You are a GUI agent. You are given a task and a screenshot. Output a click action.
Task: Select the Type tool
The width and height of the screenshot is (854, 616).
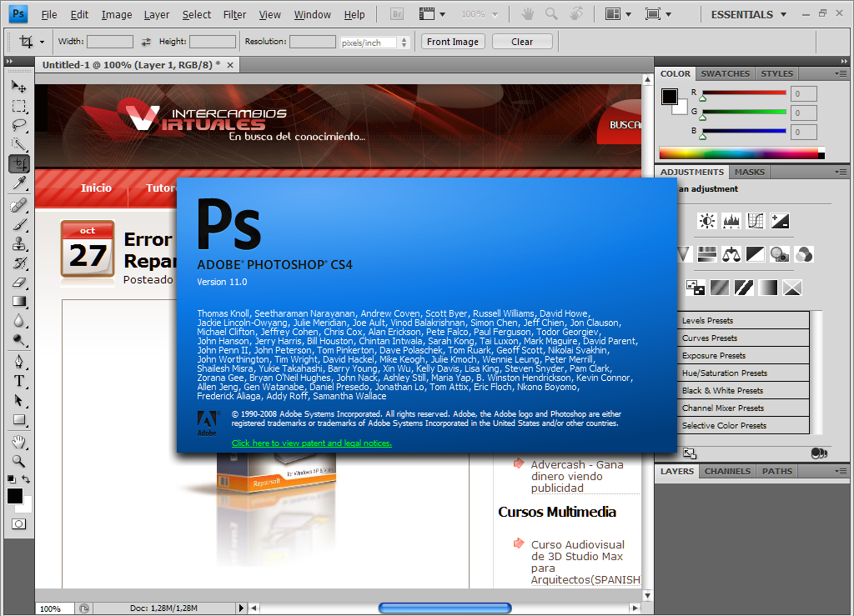click(19, 381)
